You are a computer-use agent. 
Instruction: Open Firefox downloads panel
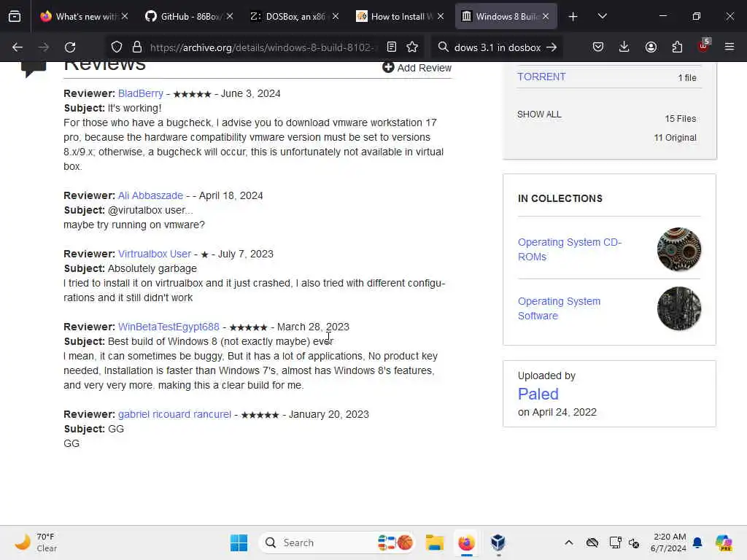[624, 47]
